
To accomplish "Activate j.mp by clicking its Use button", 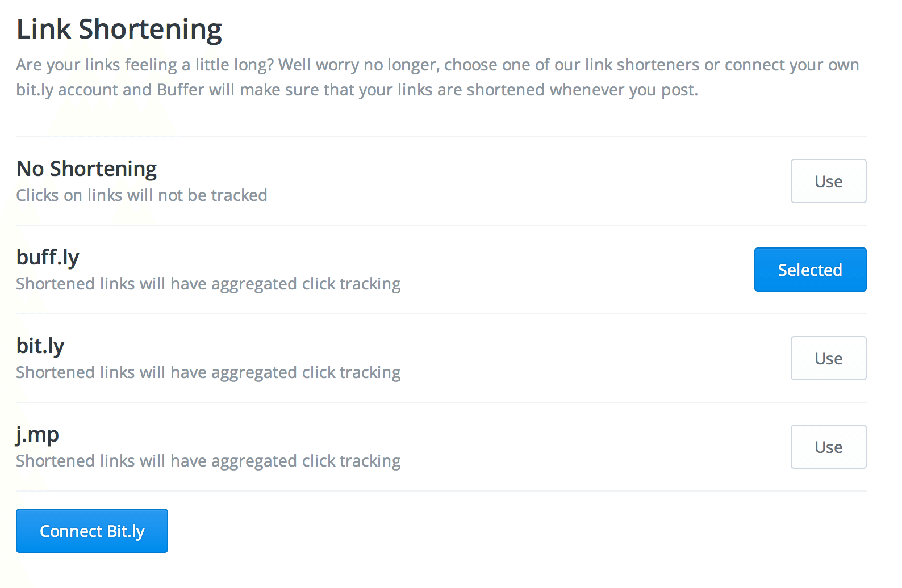I will pyautogui.click(x=828, y=447).
